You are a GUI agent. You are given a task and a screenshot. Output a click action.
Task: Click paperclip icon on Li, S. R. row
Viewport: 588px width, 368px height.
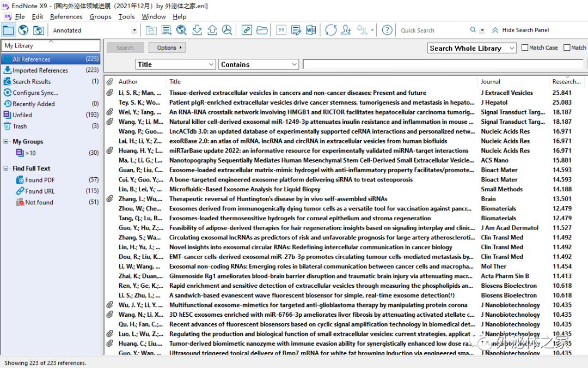pos(109,92)
